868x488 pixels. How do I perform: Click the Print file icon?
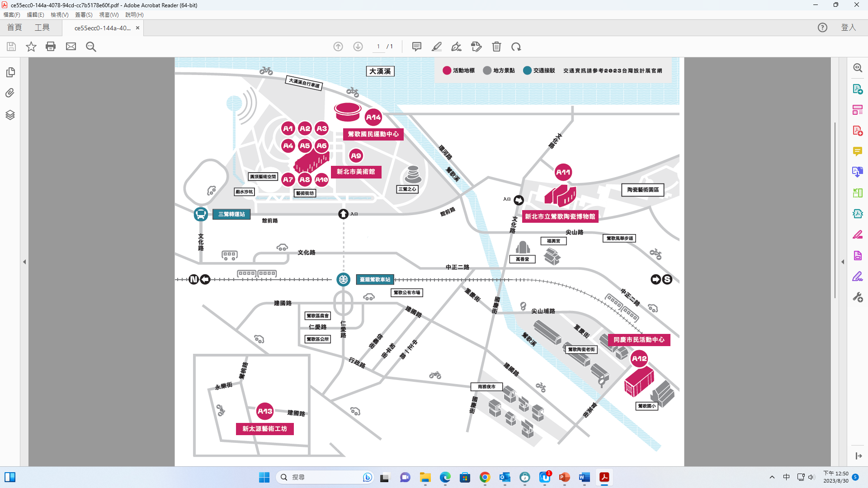tap(51, 47)
